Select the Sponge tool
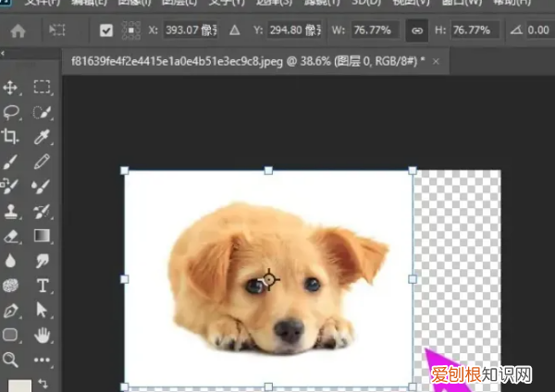The width and height of the screenshot is (555, 392). click(10, 286)
